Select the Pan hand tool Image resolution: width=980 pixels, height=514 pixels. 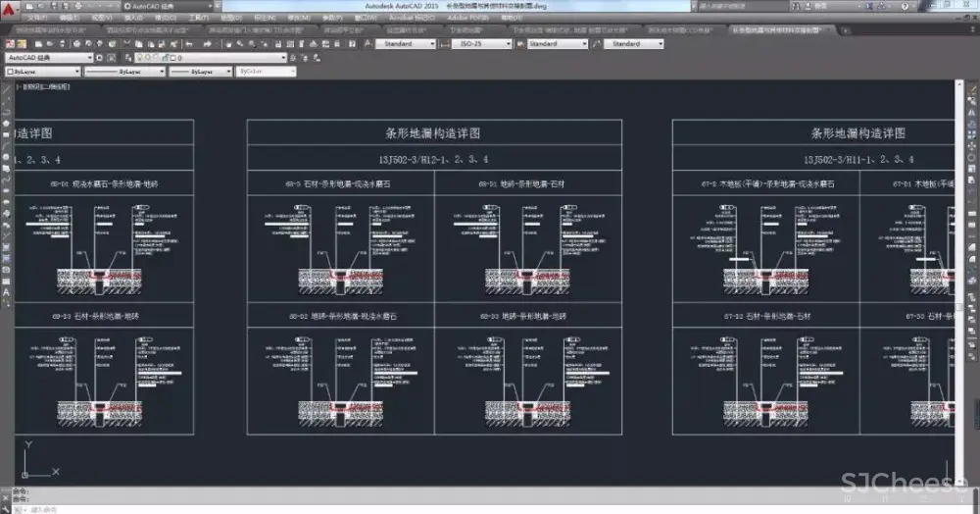click(228, 44)
